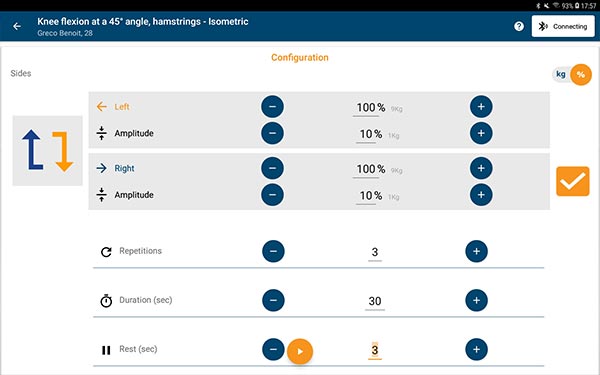Increase Duration seconds value

[x=476, y=300]
